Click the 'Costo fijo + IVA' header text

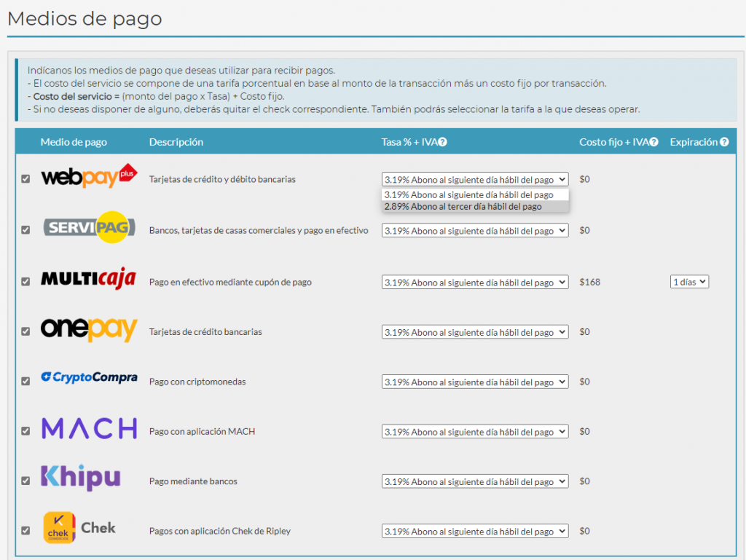613,142
